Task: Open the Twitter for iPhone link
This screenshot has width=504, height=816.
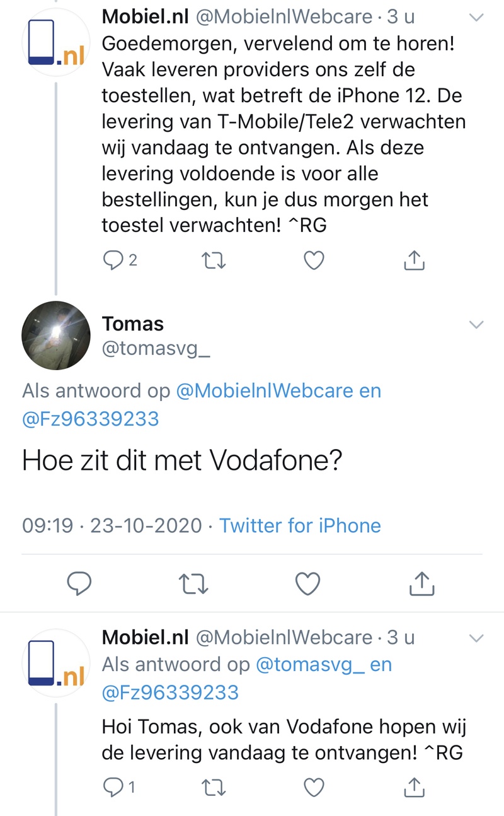Action: tap(300, 525)
